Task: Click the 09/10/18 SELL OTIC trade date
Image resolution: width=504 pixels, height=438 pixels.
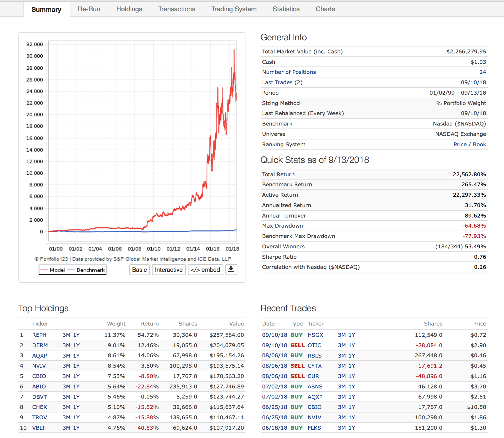Action: [x=274, y=345]
